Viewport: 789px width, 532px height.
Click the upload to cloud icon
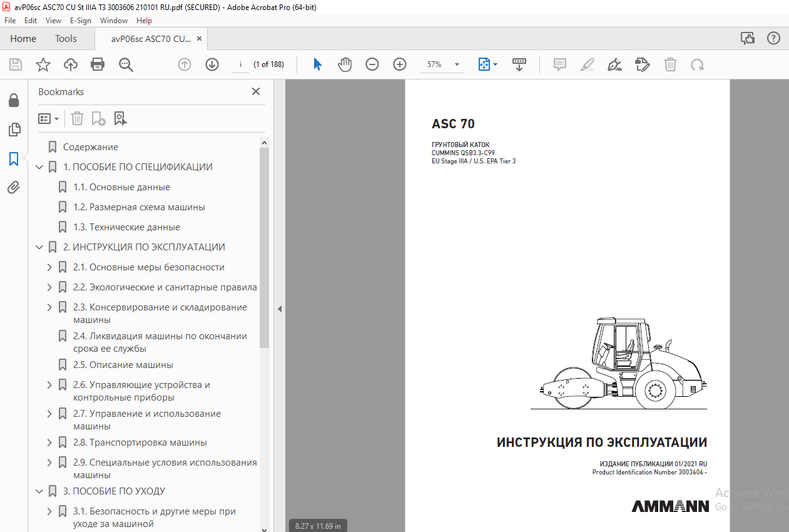pyautogui.click(x=71, y=64)
